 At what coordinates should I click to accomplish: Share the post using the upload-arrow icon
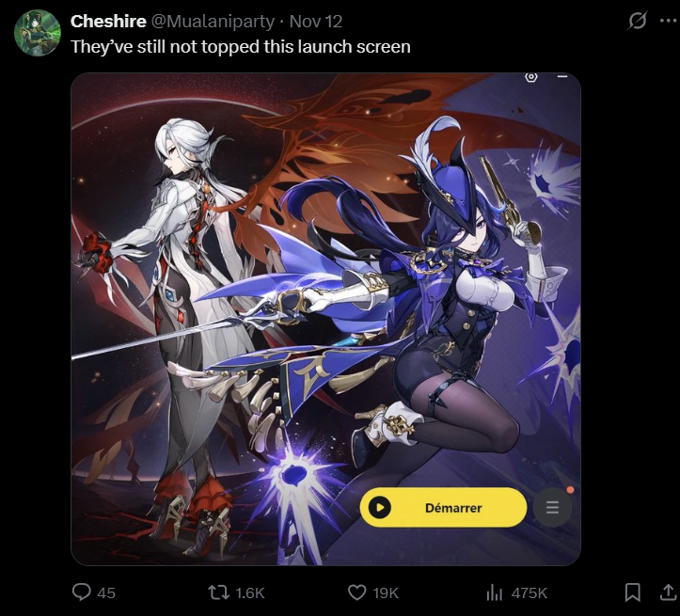point(669,592)
